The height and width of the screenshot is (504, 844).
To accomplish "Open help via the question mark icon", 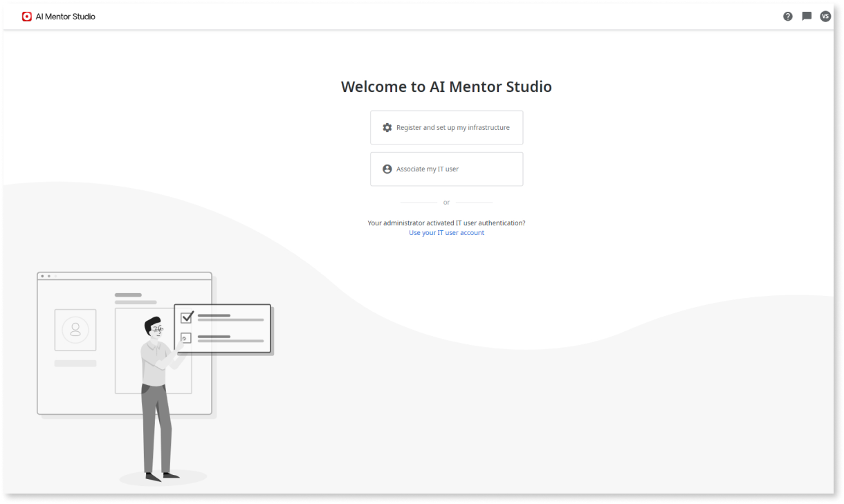I will pyautogui.click(x=788, y=15).
